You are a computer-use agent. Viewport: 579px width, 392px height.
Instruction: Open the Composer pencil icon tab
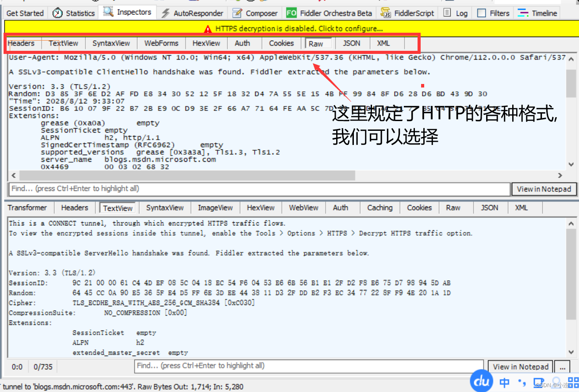coord(238,13)
